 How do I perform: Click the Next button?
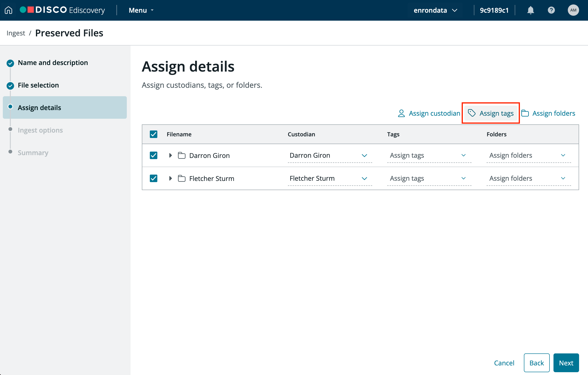click(566, 363)
